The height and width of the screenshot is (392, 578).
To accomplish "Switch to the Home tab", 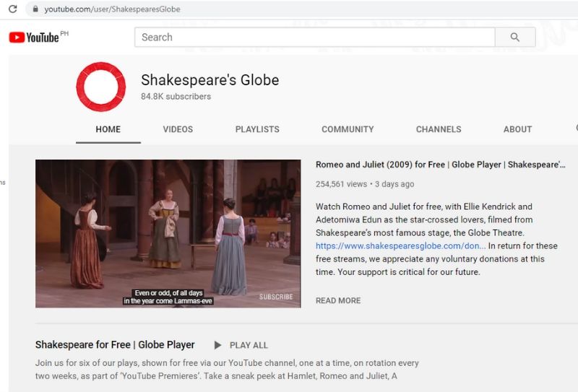I will tap(108, 129).
